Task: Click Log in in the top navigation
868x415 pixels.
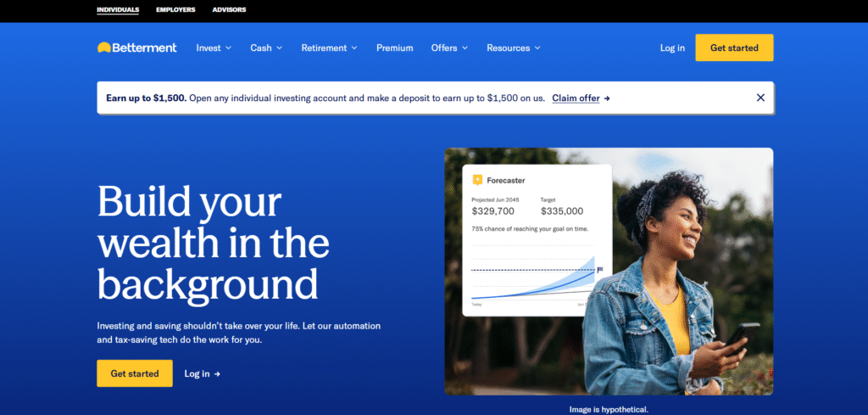Action: point(672,48)
